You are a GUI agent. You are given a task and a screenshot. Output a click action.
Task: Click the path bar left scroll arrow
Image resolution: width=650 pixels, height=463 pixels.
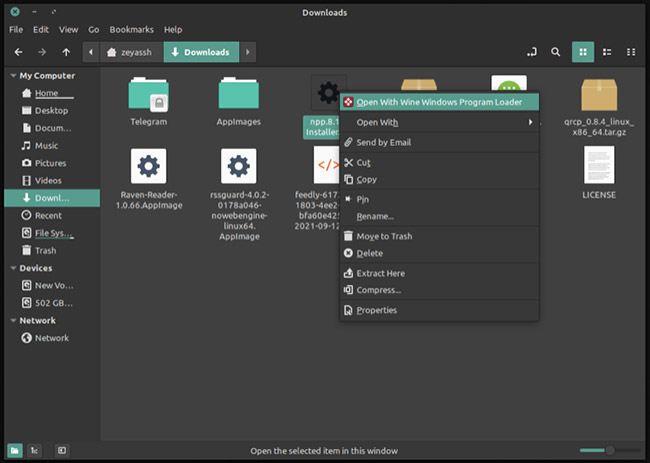pos(91,52)
